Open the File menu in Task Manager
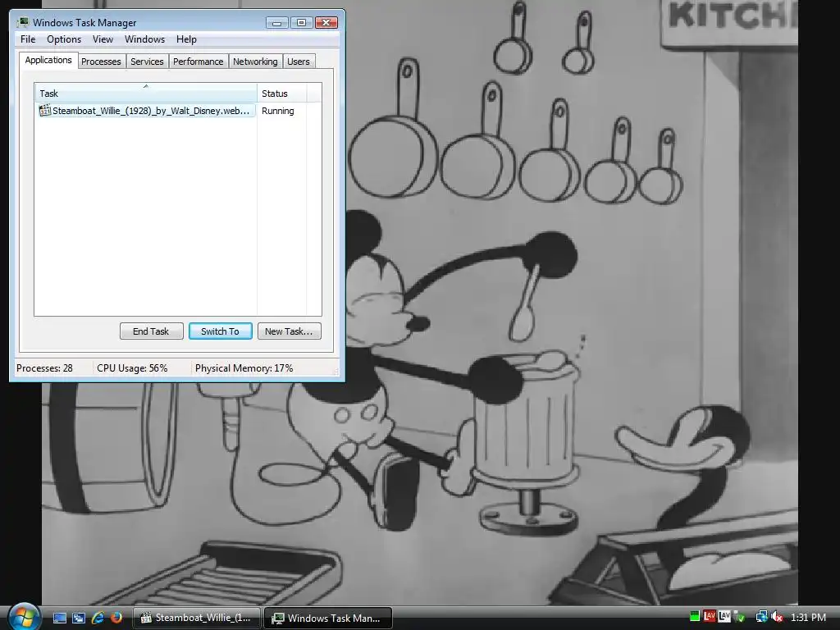The image size is (840, 630). tap(28, 39)
